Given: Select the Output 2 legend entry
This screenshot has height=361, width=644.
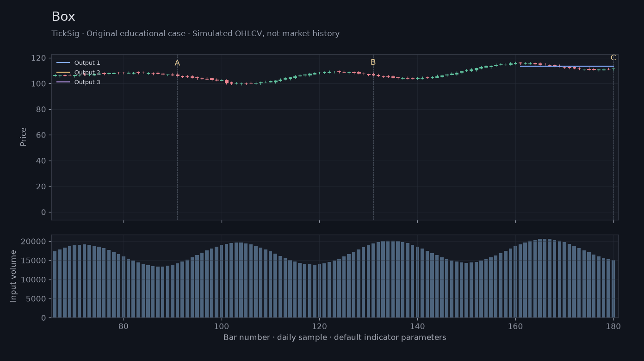Looking at the screenshot, I should 78,73.
